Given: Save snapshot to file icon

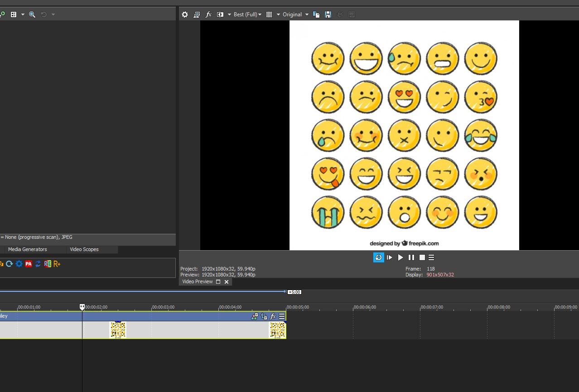Looking at the screenshot, I should pyautogui.click(x=328, y=15).
